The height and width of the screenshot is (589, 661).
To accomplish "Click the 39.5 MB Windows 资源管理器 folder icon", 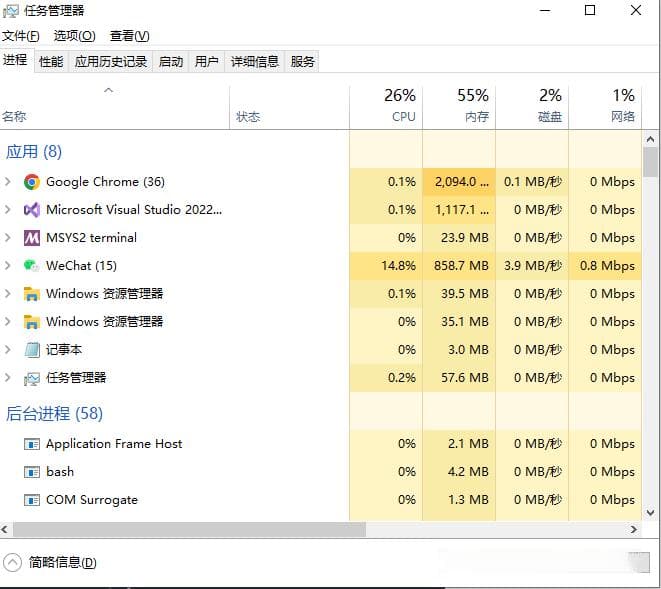I will [x=32, y=294].
